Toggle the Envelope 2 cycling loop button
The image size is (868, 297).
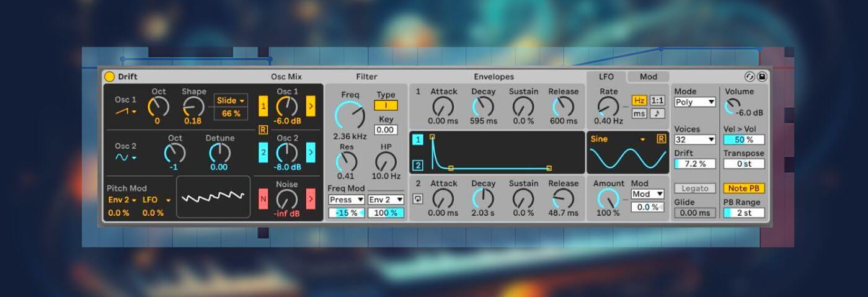418,199
